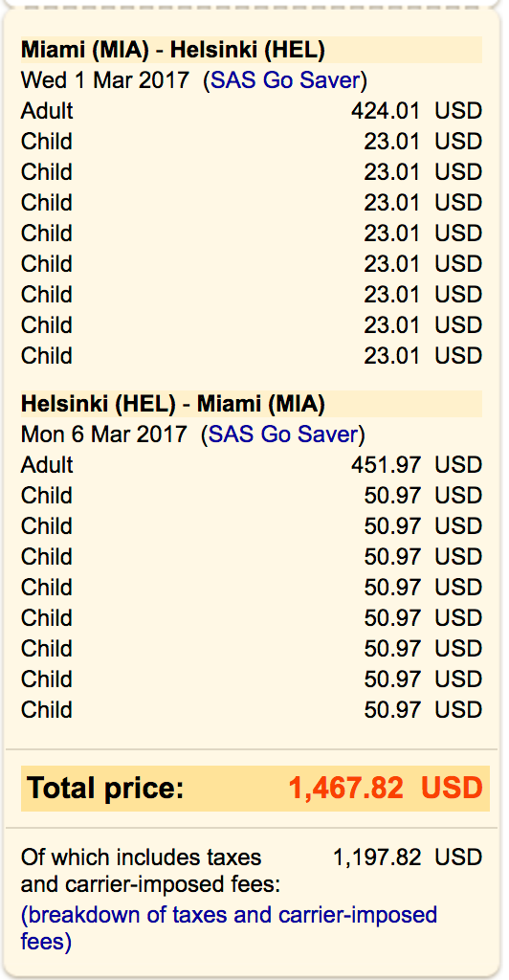This screenshot has width=509, height=980.
Task: Select the Mon 6 Mar 2017 date text
Action: point(103,434)
